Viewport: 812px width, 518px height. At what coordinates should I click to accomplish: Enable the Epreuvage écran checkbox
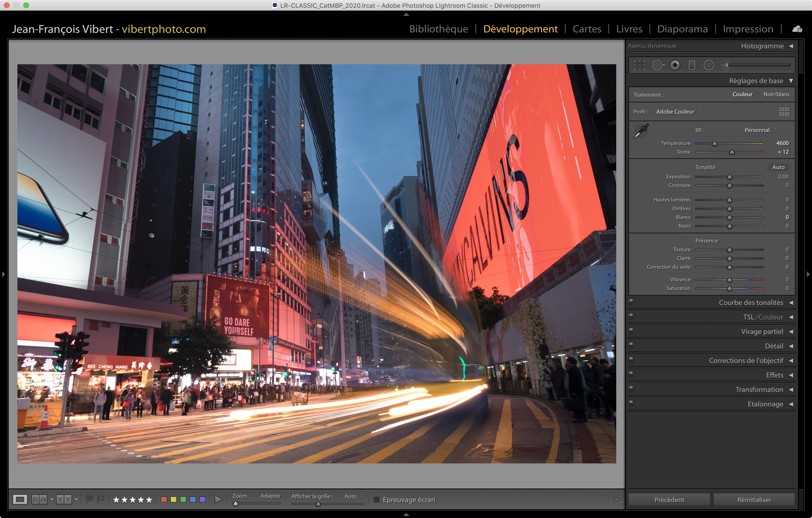(x=377, y=499)
